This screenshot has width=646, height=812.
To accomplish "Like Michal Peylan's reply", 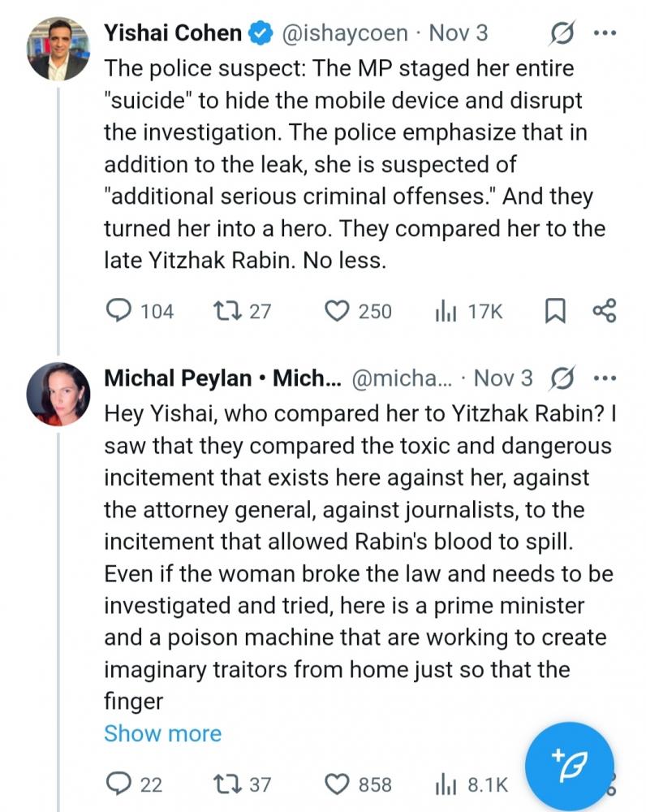I will pyautogui.click(x=336, y=784).
